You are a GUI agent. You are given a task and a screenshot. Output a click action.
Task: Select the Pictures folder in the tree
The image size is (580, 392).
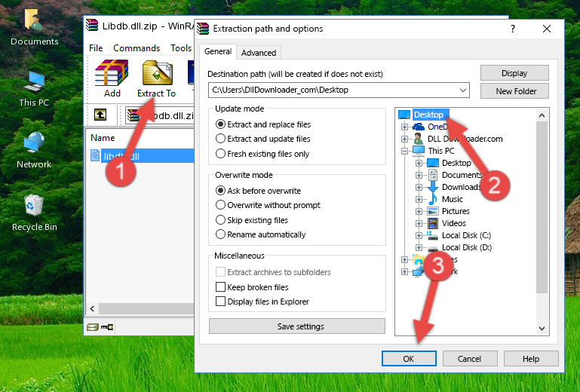(x=456, y=211)
